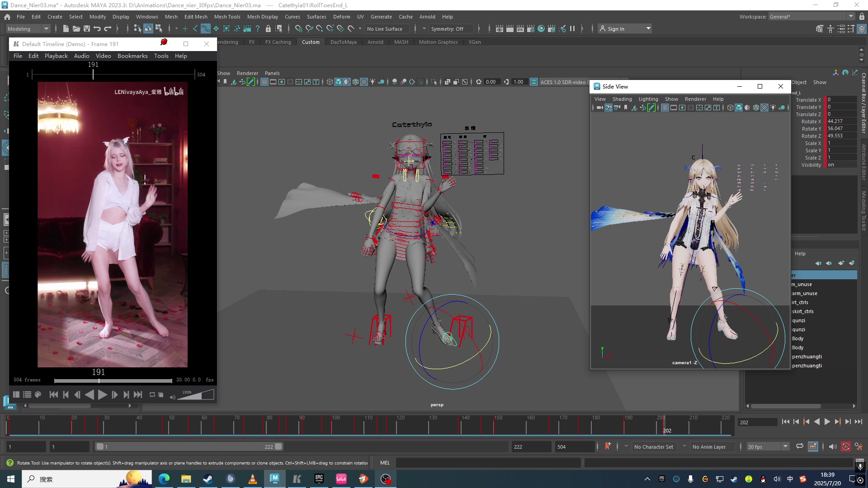868x488 pixels.
Task: Switch to the Motion Graphics shelf tab
Action: tap(438, 42)
